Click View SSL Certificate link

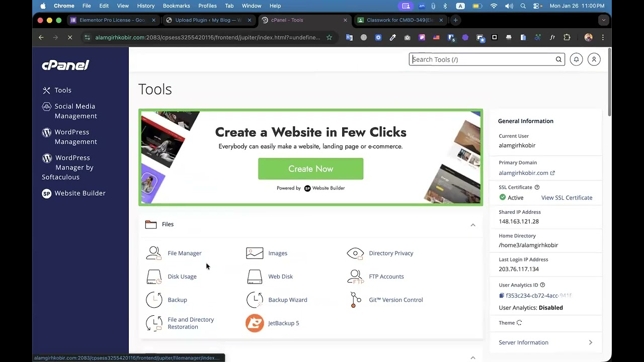(x=567, y=198)
